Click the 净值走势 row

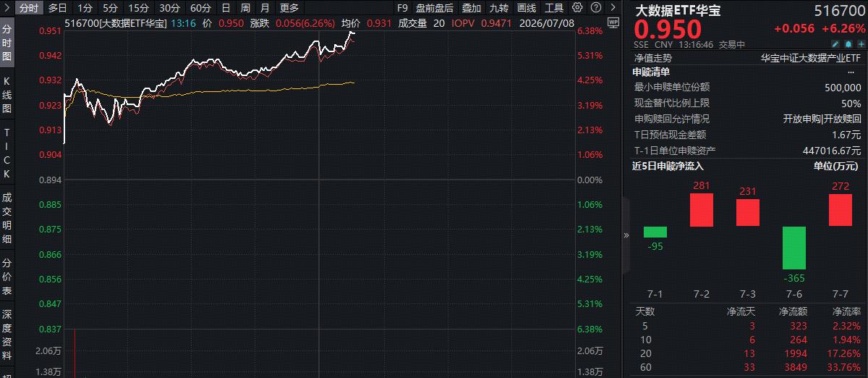point(748,58)
